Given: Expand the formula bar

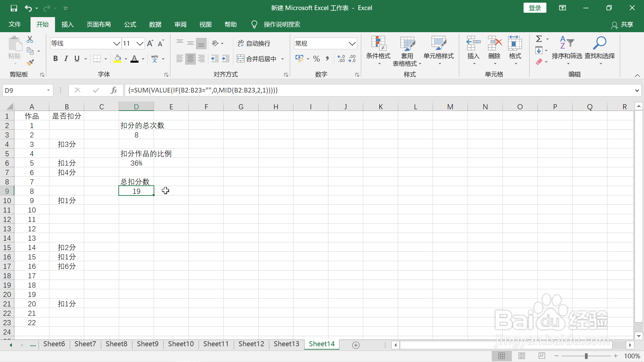Looking at the screenshot, I should coord(637,90).
